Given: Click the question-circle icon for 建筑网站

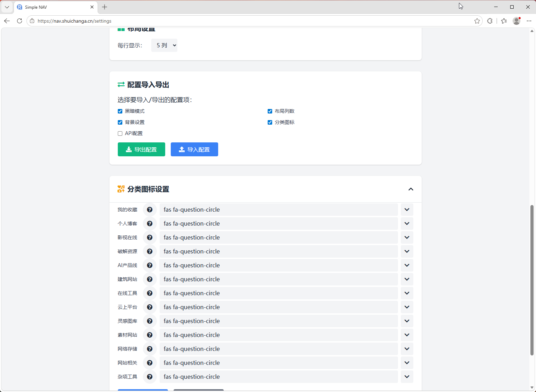Looking at the screenshot, I should pos(150,279).
